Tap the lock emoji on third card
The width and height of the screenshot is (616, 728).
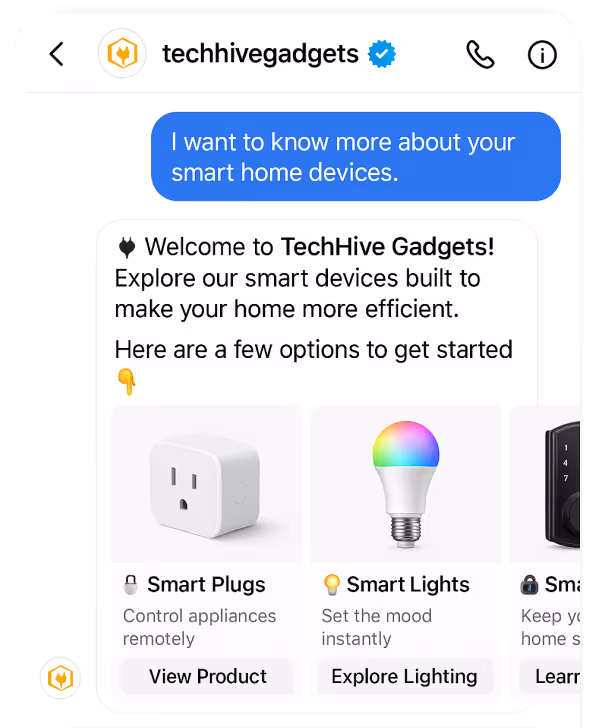coord(529,585)
